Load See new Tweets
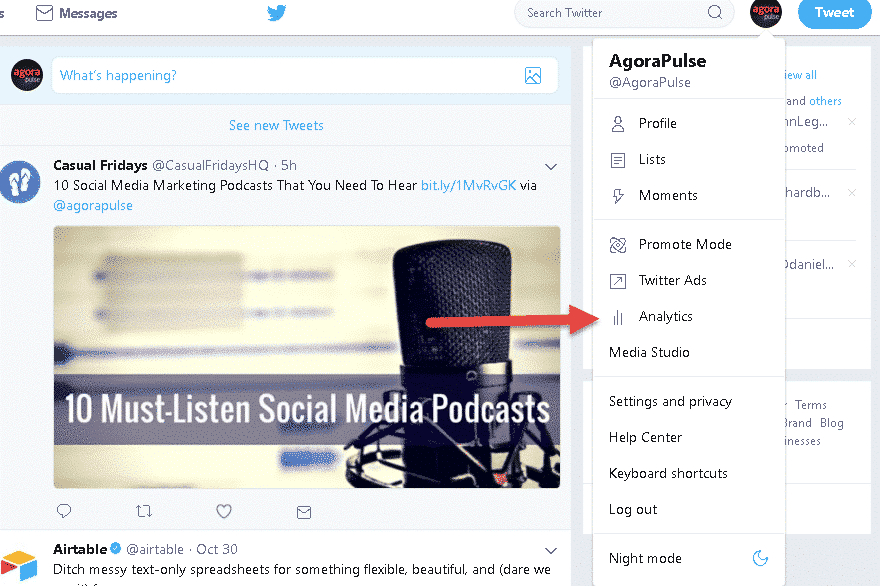 coord(276,125)
